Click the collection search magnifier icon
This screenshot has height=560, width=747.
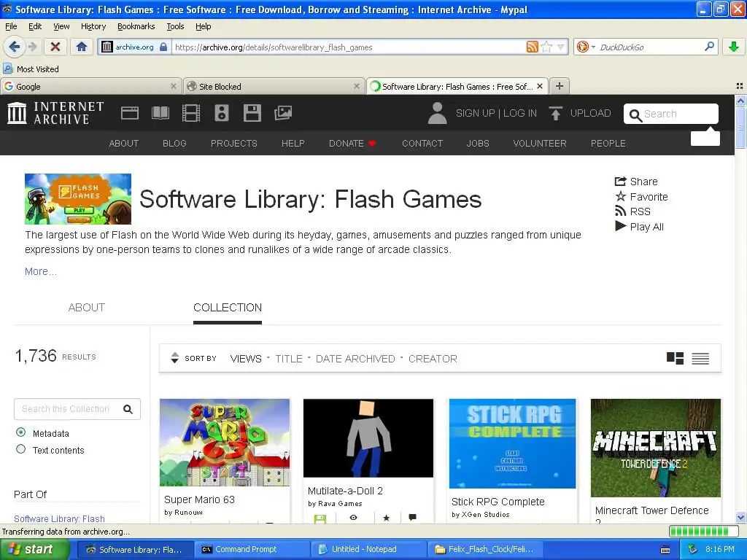(128, 409)
